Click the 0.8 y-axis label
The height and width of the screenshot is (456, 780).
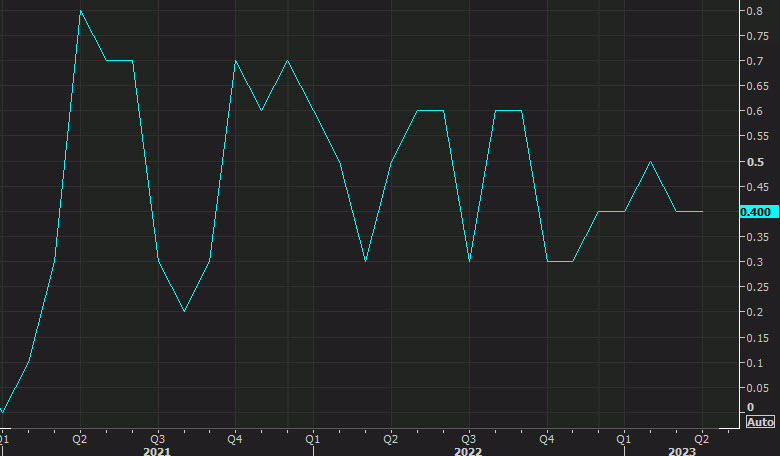[755, 10]
